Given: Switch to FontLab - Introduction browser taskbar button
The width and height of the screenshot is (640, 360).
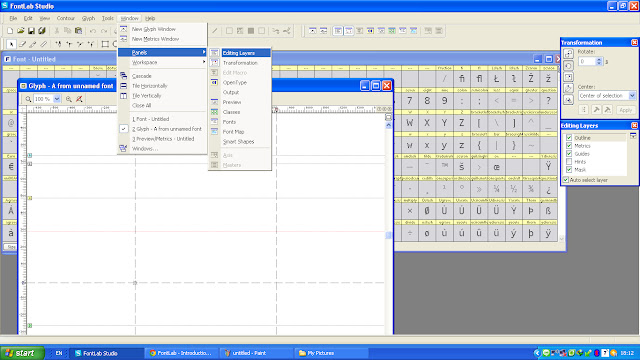Looking at the screenshot, I should pos(182,353).
